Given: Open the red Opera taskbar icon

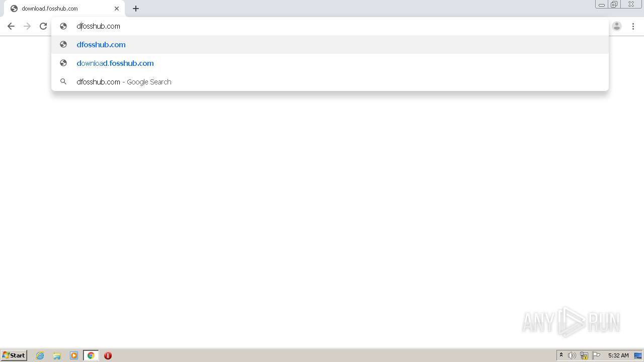Looking at the screenshot, I should click(108, 355).
